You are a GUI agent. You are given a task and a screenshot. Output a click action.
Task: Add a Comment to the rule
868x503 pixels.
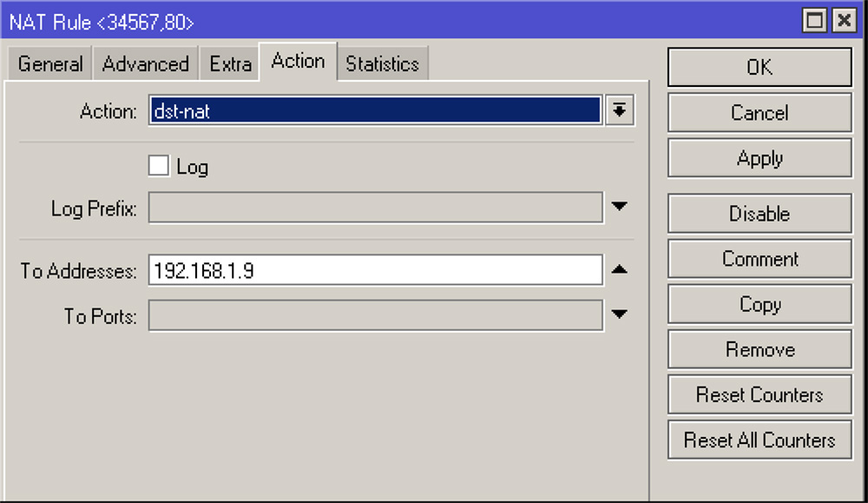(x=759, y=259)
